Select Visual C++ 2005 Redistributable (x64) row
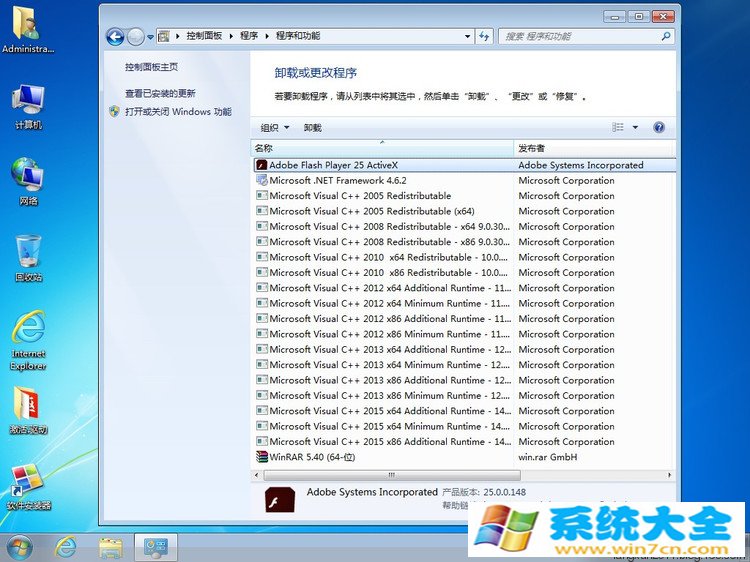Viewport: 750px width, 562px height. (x=463, y=211)
